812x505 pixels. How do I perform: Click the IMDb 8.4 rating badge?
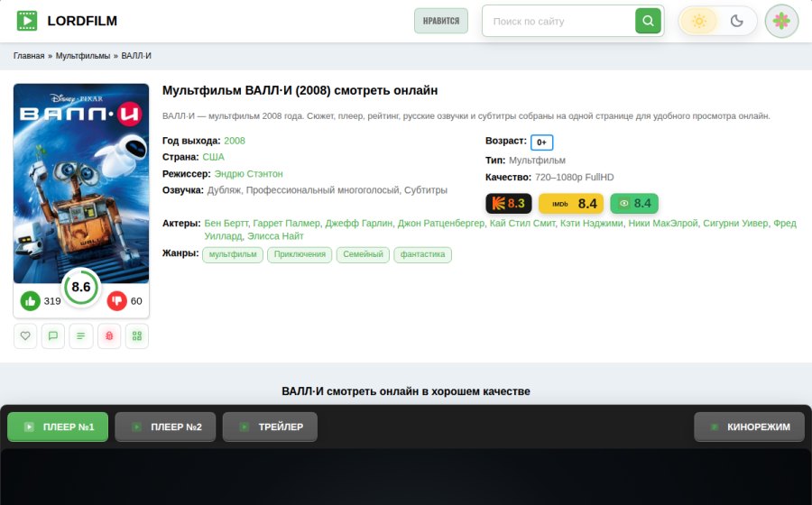click(x=571, y=203)
